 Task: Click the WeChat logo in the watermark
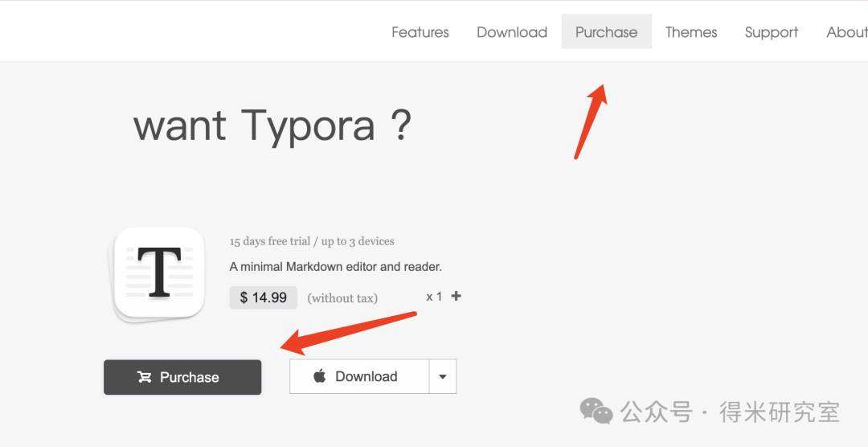(596, 412)
